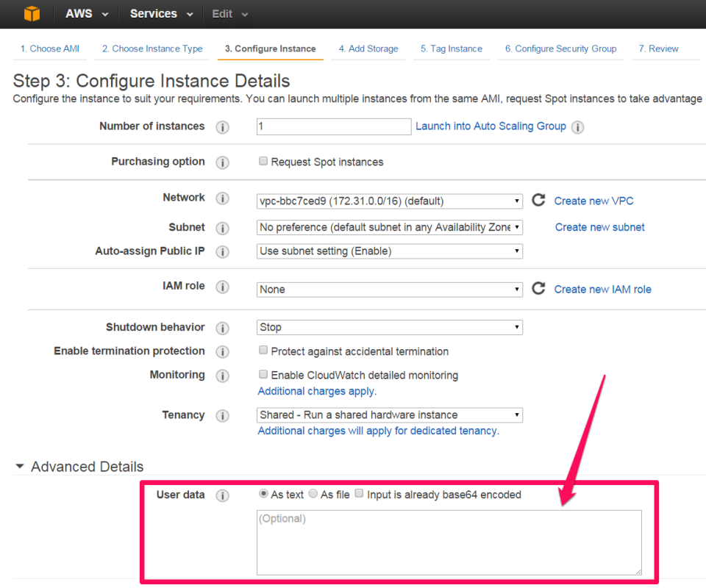This screenshot has width=706, height=588.
Task: Go to step 7 Review
Action: point(659,49)
